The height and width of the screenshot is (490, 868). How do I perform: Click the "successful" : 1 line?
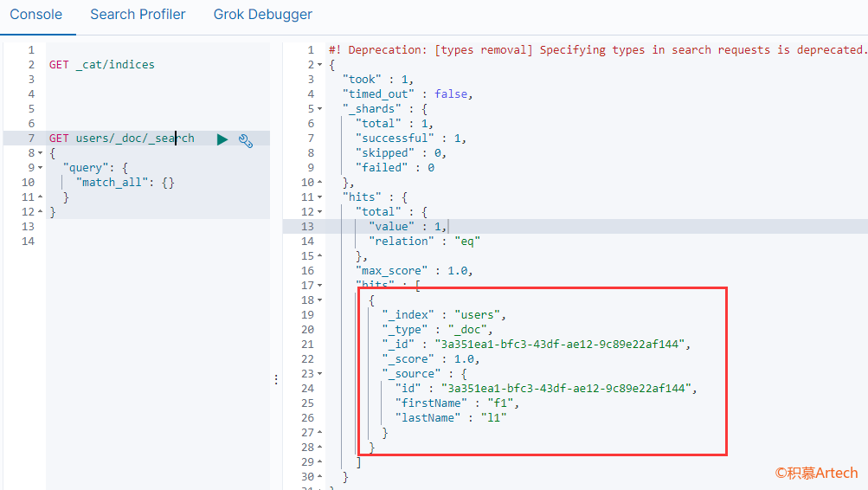(x=411, y=139)
